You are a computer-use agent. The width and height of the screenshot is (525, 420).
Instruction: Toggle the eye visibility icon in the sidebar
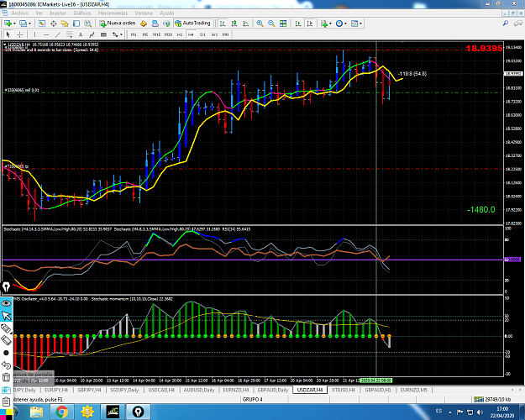[x=6, y=303]
